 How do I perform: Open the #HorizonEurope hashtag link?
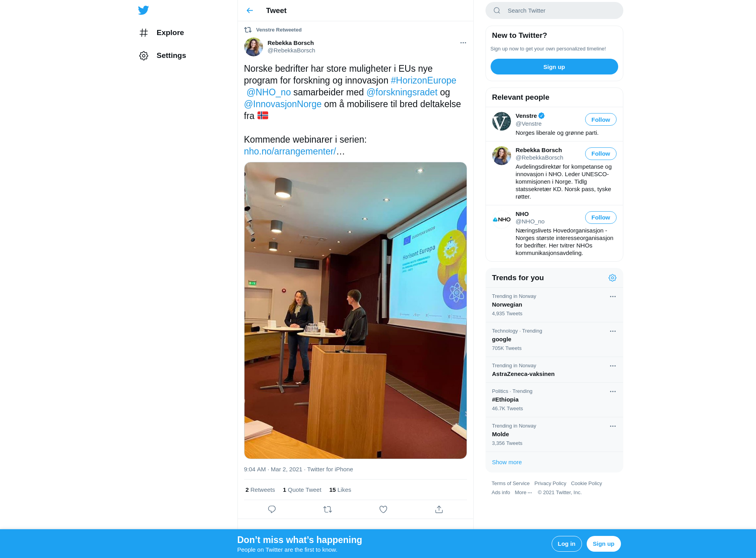tap(423, 80)
